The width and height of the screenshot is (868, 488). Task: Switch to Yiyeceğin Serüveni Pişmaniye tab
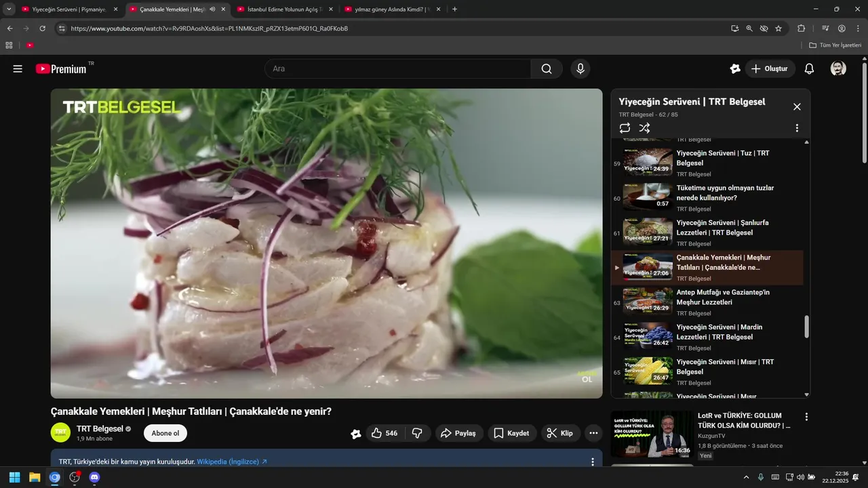(x=70, y=9)
